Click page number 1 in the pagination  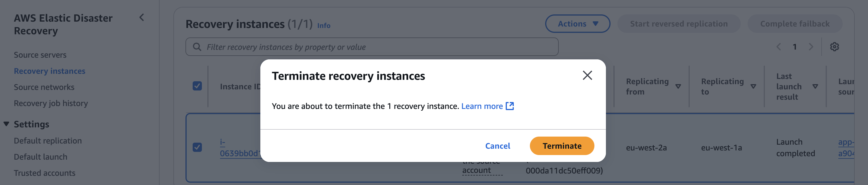click(795, 47)
